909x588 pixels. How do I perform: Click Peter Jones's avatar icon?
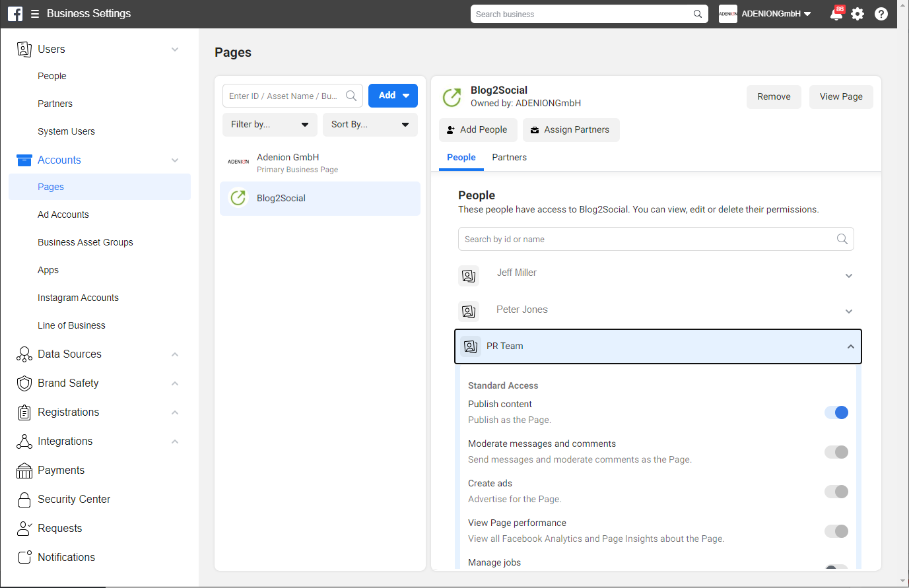coord(469,311)
